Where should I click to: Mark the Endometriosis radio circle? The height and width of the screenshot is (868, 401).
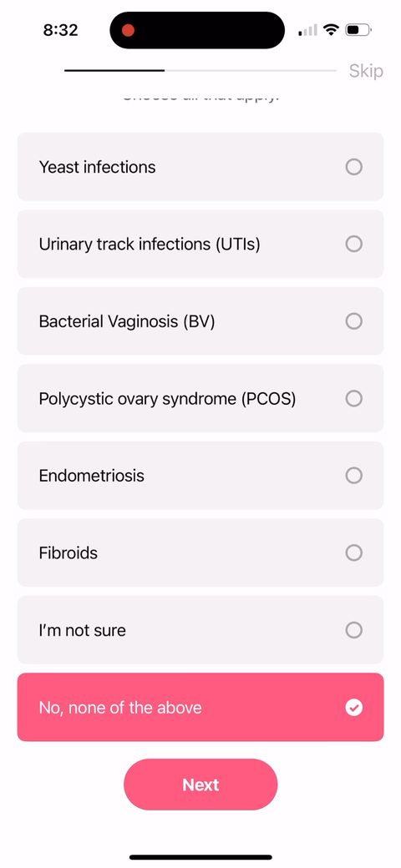coord(354,476)
